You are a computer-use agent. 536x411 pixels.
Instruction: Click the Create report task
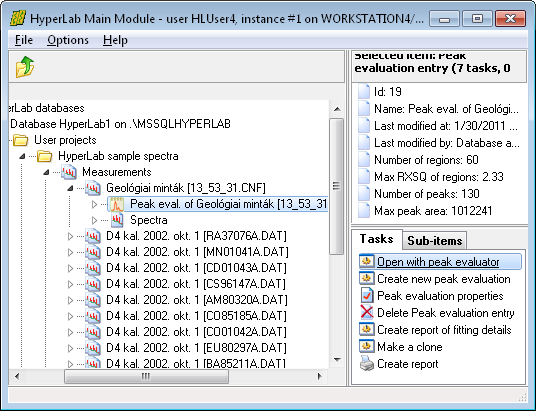coord(407,364)
